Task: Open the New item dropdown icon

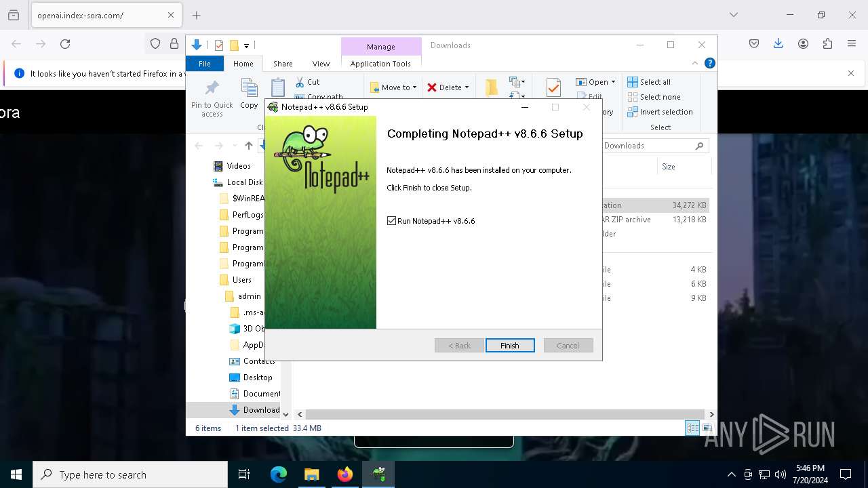Action: tap(517, 82)
